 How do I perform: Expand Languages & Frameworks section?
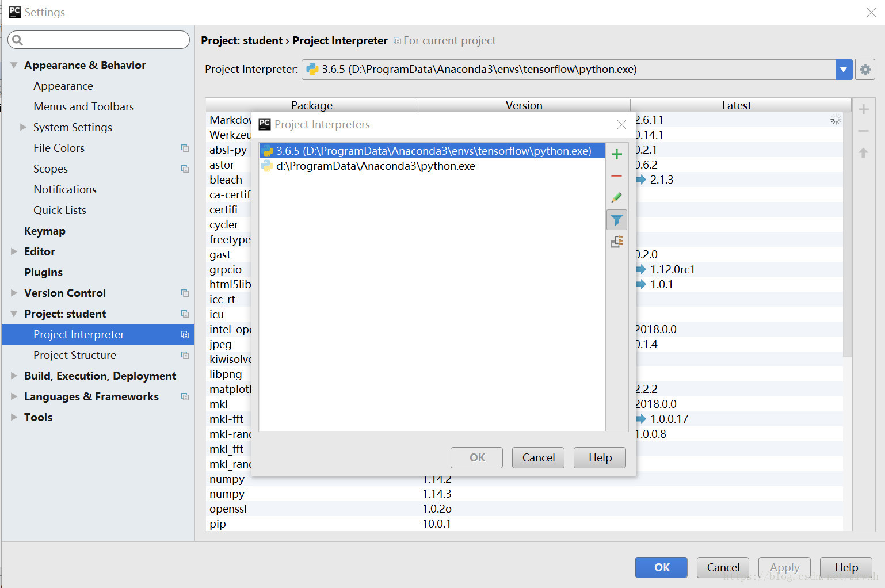point(14,396)
